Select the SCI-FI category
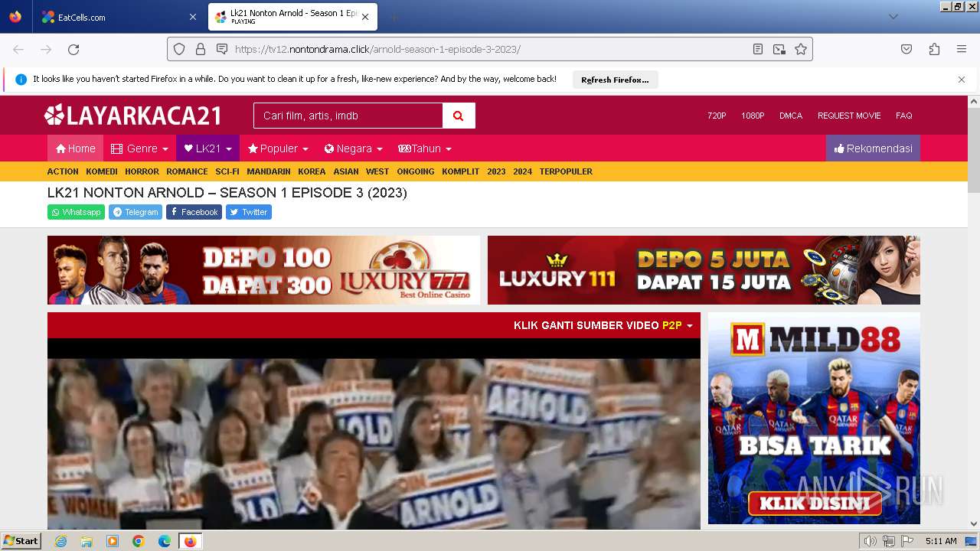 tap(227, 171)
